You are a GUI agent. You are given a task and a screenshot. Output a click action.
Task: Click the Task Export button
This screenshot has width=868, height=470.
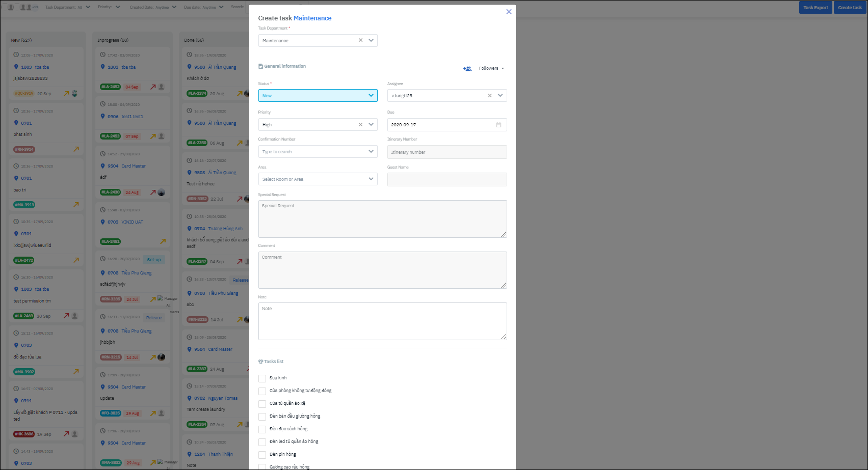815,8
